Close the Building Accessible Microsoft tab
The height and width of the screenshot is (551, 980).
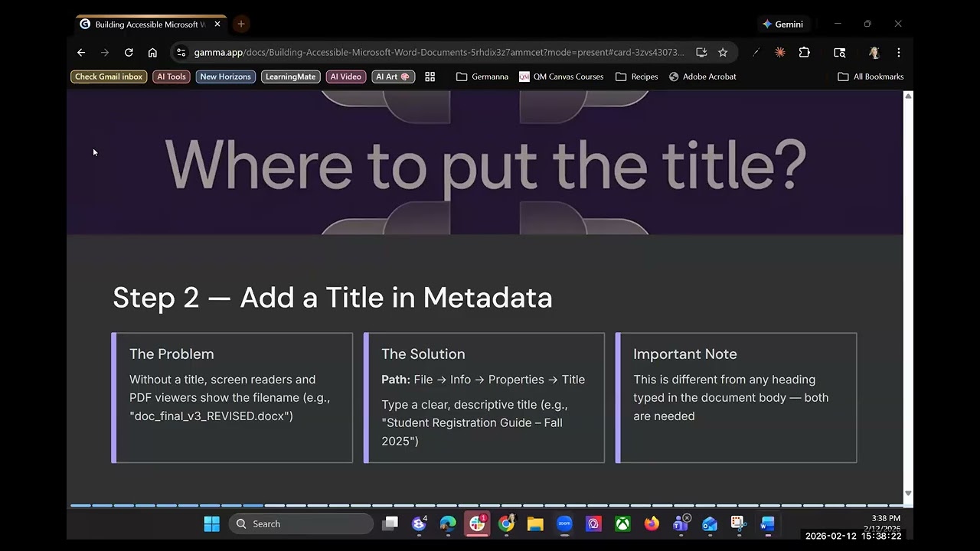[x=217, y=24]
